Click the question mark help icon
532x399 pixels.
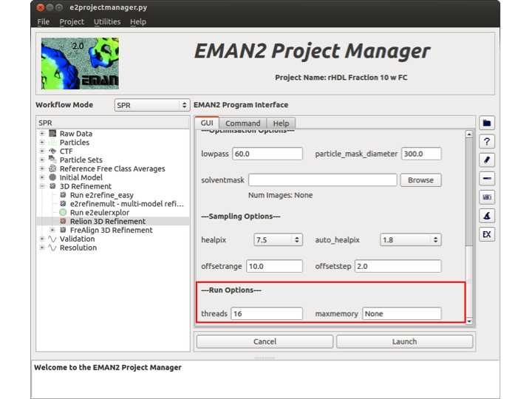[487, 141]
